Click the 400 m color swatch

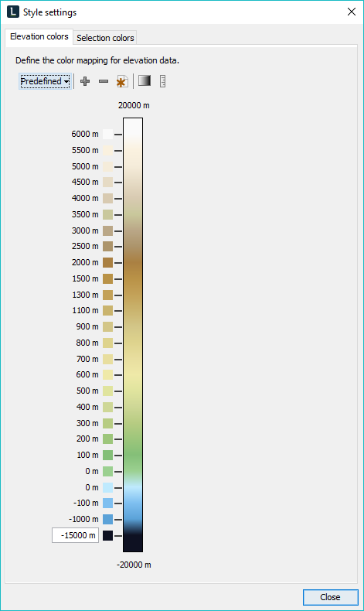[108, 407]
